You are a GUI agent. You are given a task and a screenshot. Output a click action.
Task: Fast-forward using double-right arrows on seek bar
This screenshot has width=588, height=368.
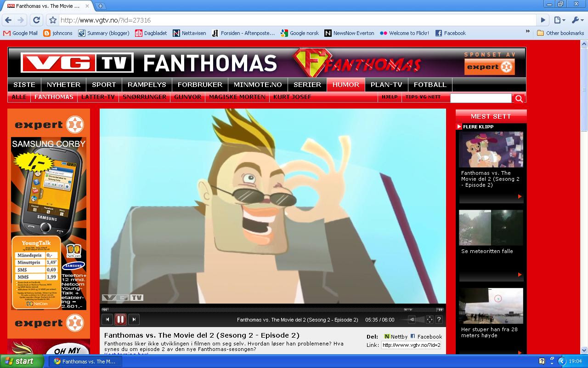[441, 310]
